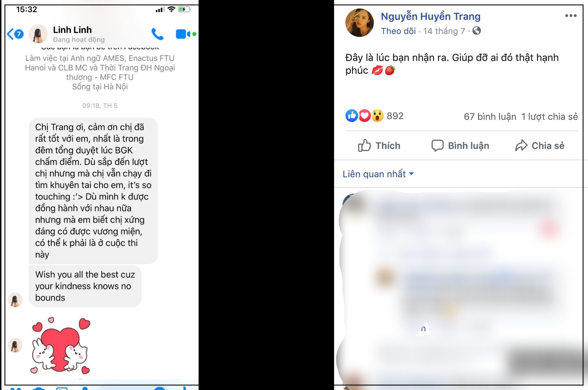Like the post with Thích

tap(379, 146)
